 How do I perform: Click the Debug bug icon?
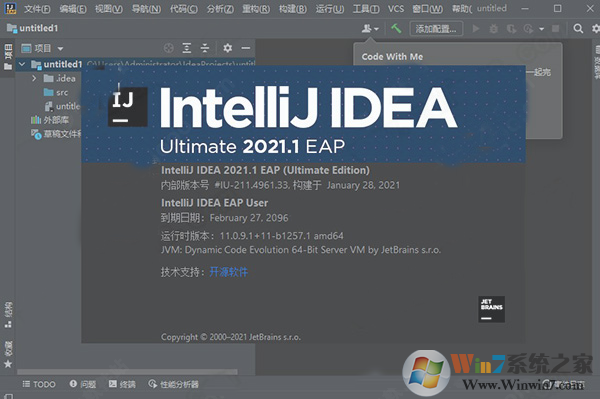[494, 29]
